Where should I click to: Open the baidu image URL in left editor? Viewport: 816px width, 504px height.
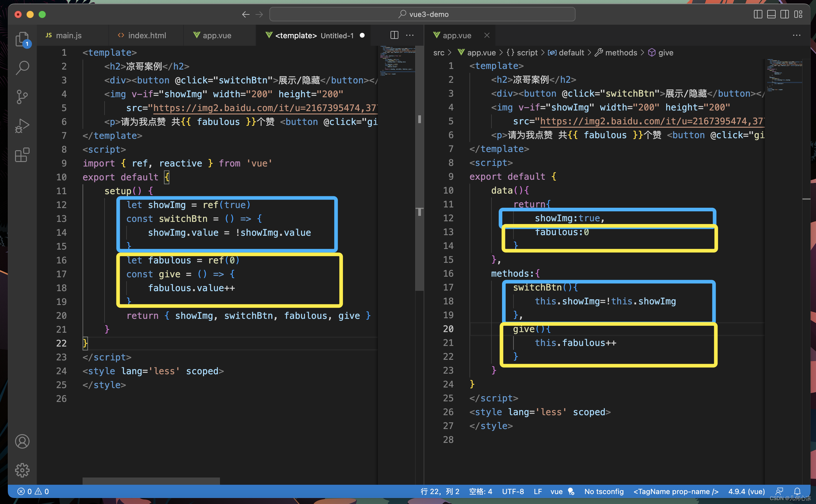pyautogui.click(x=265, y=108)
